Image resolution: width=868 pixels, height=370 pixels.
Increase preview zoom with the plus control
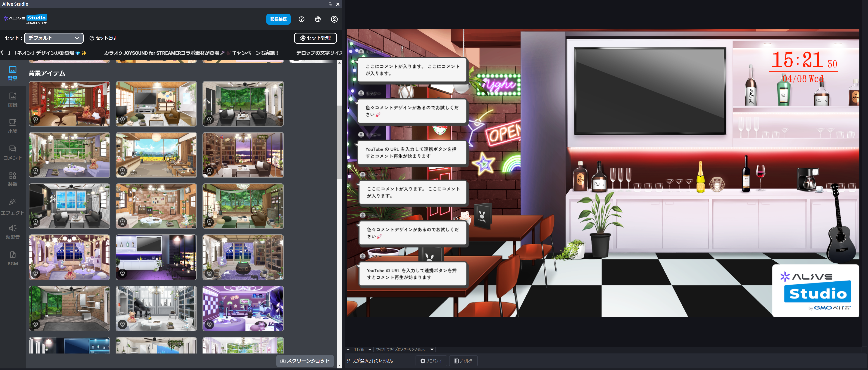click(x=370, y=349)
